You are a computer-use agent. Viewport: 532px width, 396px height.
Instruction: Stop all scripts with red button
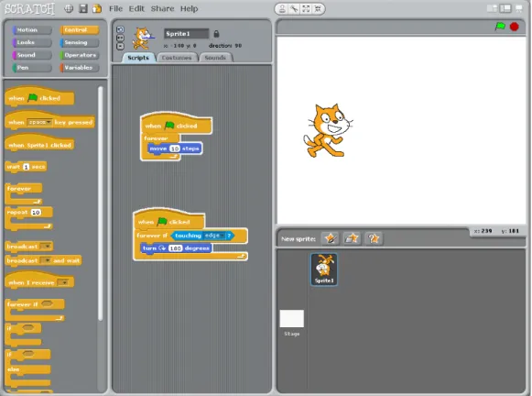(x=515, y=27)
